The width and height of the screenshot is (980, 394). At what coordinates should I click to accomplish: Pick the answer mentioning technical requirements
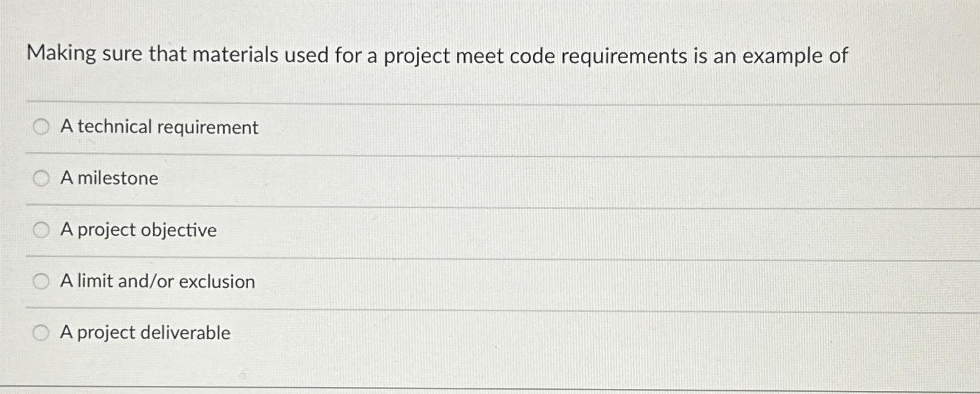coord(159,127)
